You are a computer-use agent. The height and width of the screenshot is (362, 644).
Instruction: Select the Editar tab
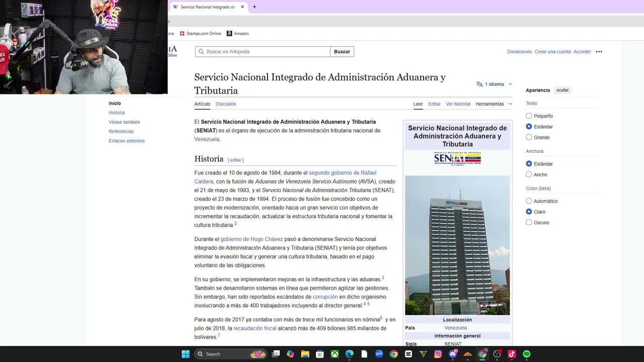[434, 104]
